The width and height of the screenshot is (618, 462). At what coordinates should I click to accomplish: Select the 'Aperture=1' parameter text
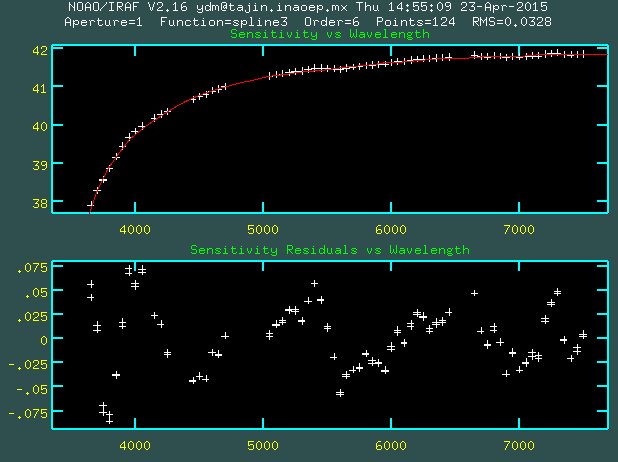click(x=103, y=22)
